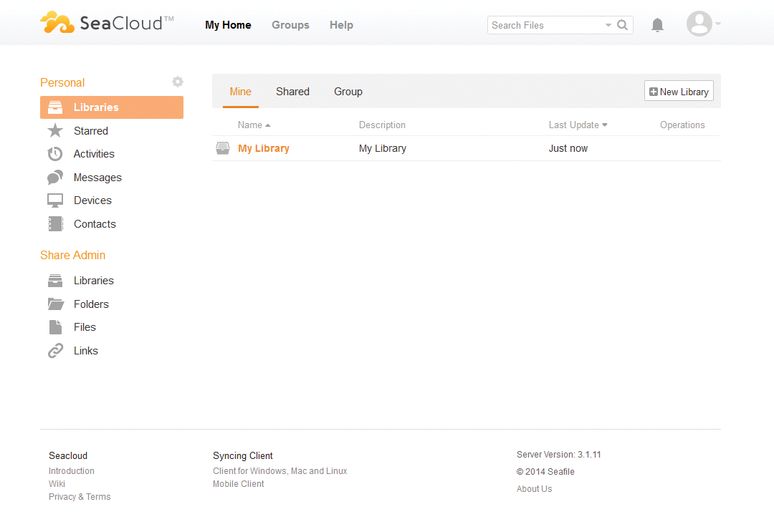Click the Contacts address book icon
This screenshot has height=532, width=774.
click(55, 224)
